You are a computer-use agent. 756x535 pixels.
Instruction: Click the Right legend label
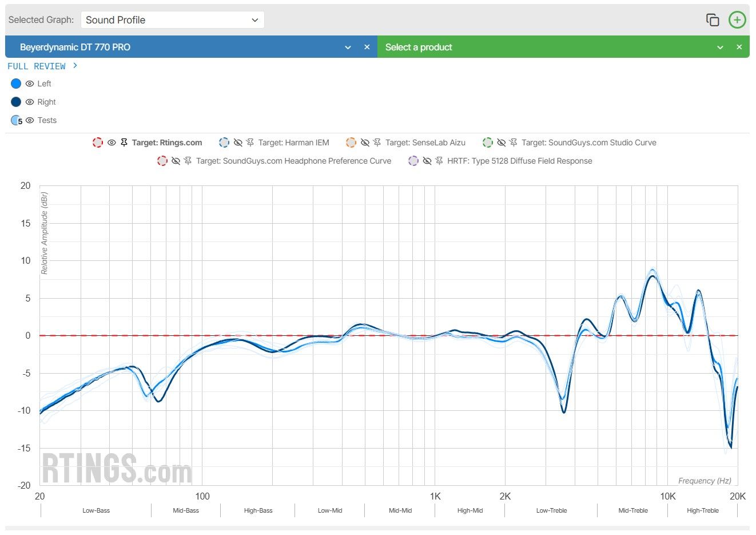coord(46,102)
